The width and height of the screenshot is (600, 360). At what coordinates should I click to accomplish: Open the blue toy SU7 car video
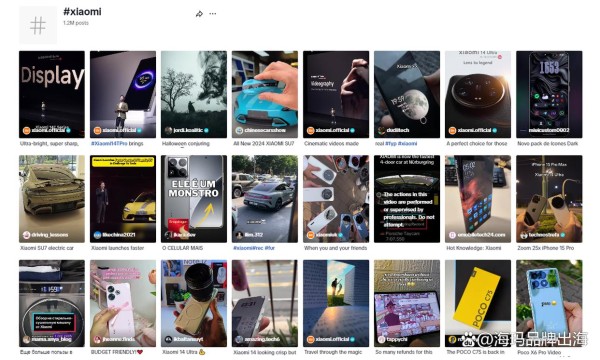click(265, 94)
